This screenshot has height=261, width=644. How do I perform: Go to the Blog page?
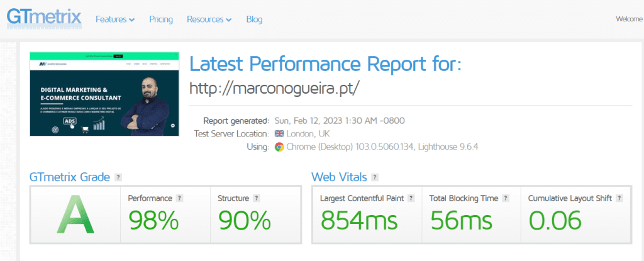[254, 19]
